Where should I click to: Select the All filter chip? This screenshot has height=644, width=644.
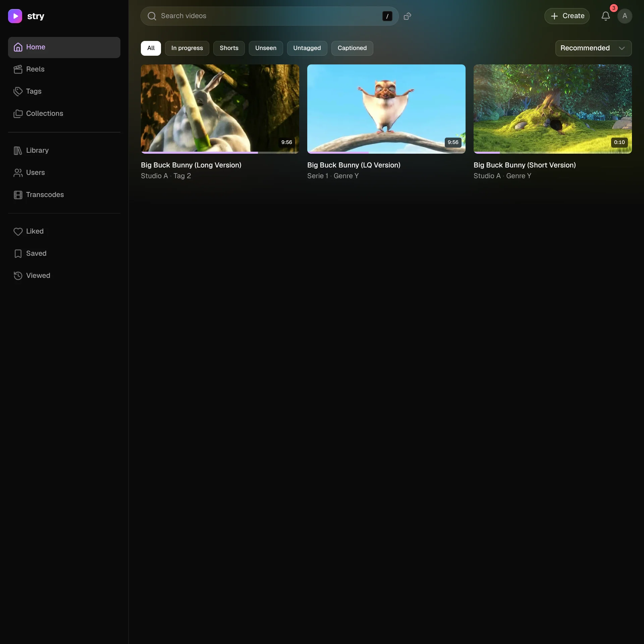tap(151, 48)
